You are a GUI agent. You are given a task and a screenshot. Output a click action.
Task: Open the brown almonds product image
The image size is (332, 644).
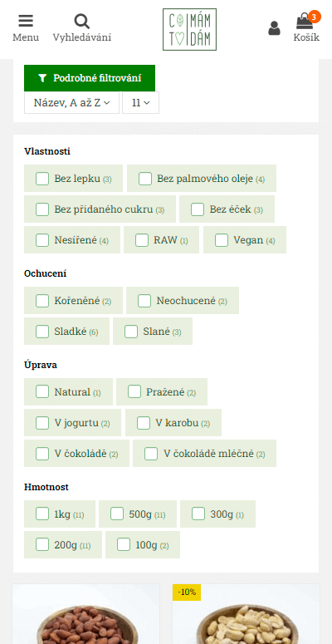click(86, 614)
